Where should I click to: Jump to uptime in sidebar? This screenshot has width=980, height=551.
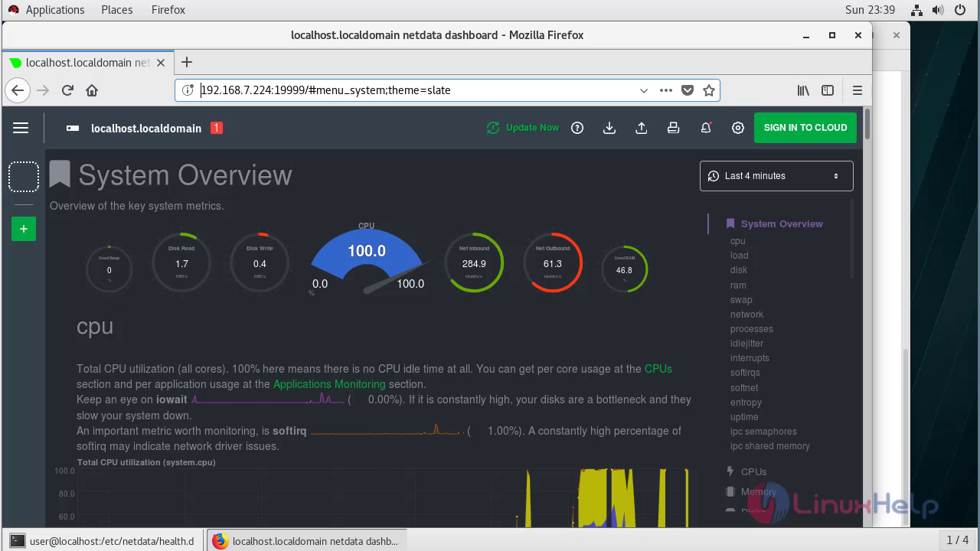(x=744, y=417)
